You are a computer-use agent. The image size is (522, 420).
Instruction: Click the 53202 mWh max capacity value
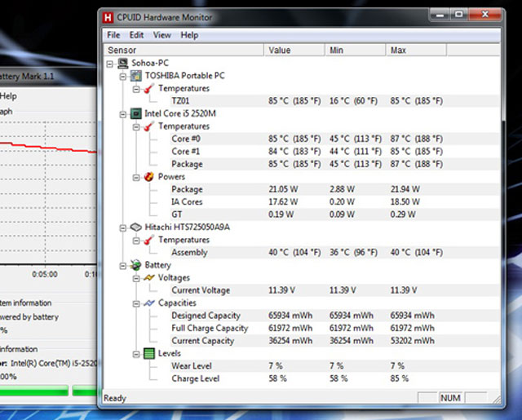(413, 341)
